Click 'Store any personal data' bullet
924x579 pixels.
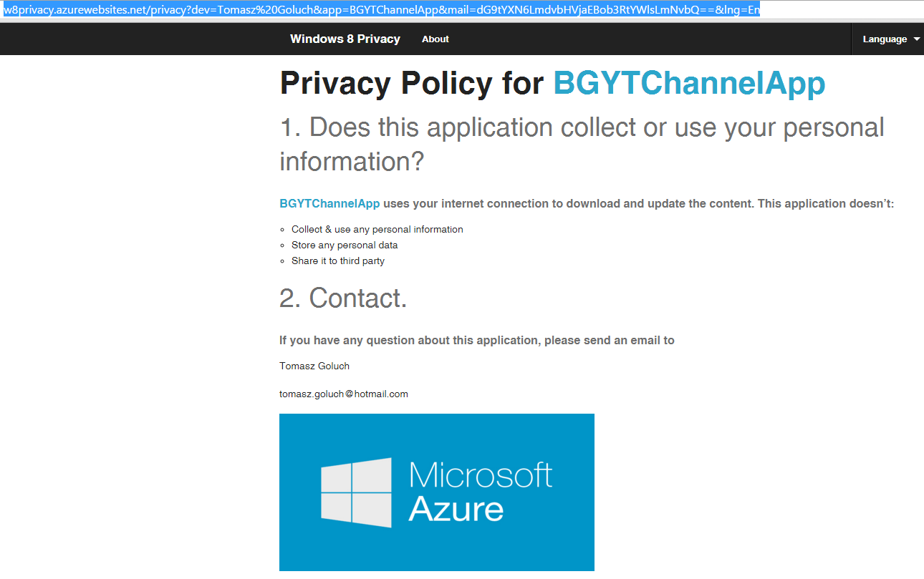345,245
